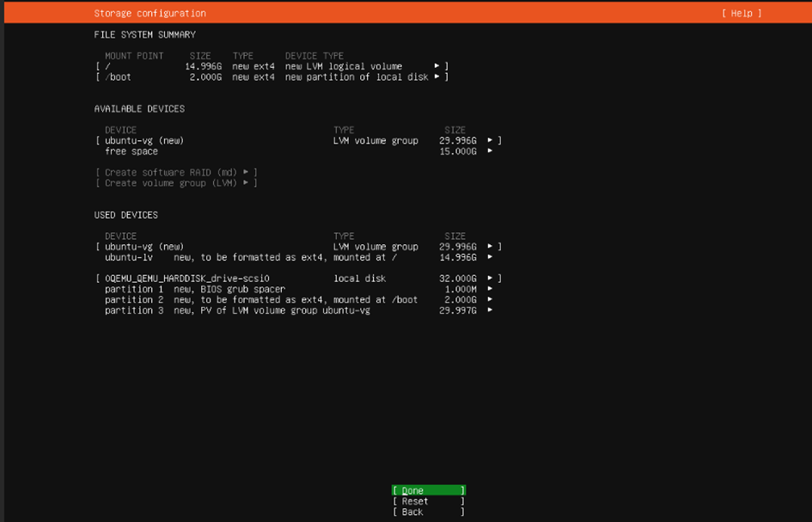Click arrow for partition 1 BIOS grub spacer
Screen dimensions: 812x522
click(490, 289)
